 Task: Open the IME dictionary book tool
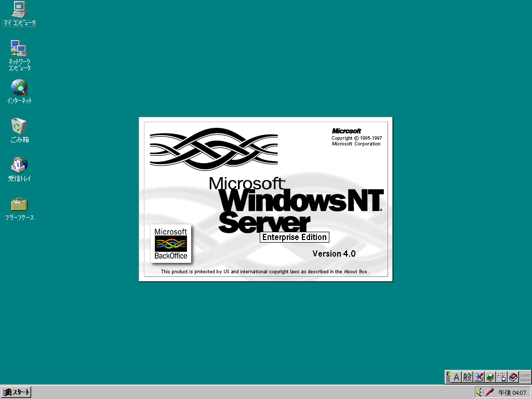click(x=490, y=377)
